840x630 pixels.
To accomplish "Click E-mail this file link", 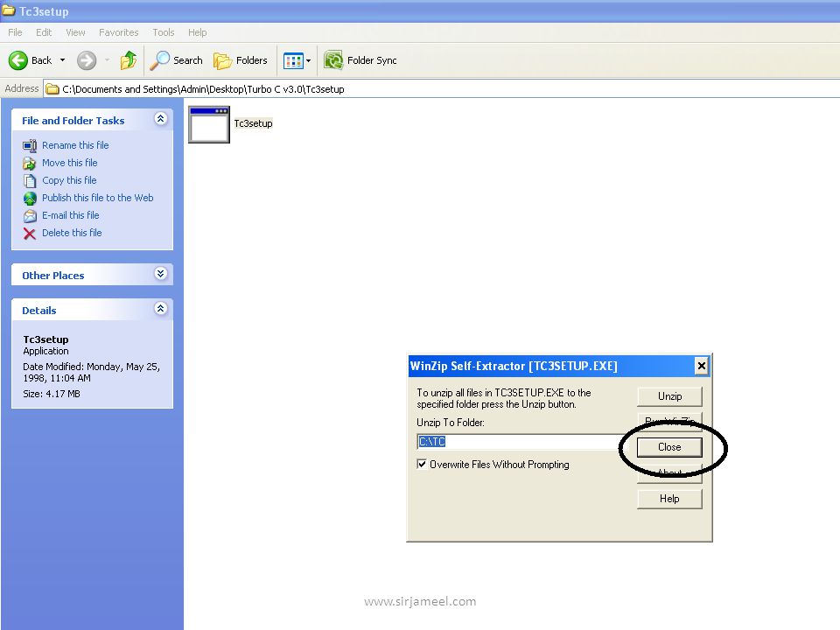I will tap(71, 215).
